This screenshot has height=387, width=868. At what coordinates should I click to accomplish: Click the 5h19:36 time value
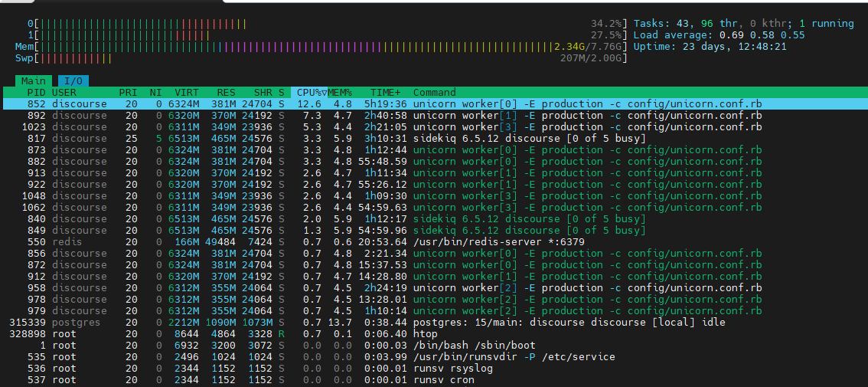click(388, 104)
